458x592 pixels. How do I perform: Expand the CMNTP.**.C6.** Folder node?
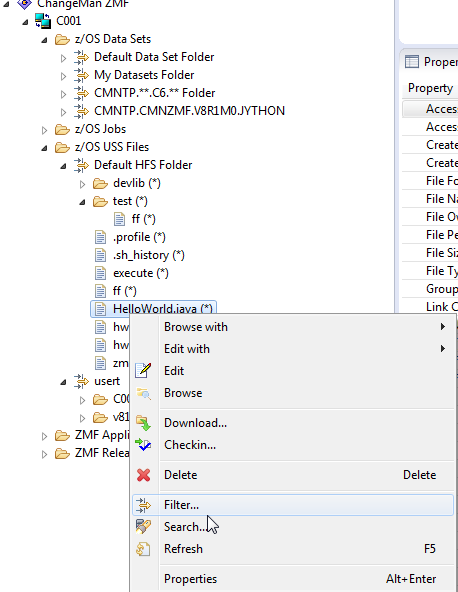point(63,94)
